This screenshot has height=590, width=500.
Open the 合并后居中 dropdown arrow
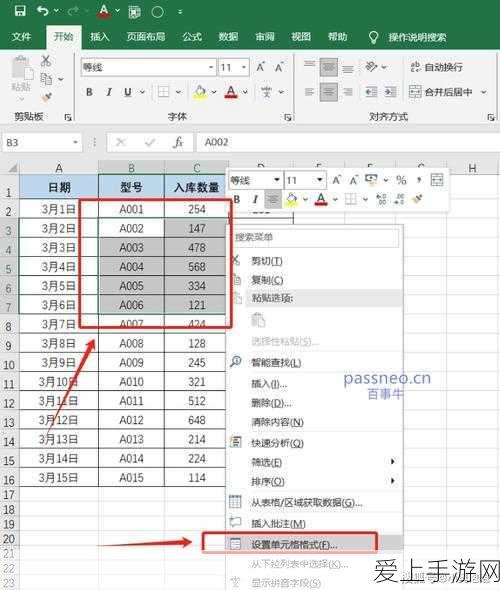[484, 92]
